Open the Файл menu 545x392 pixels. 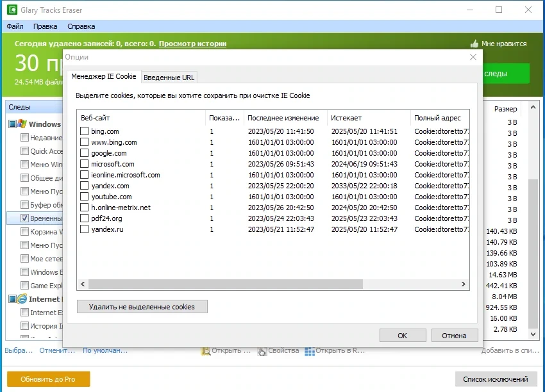[x=15, y=26]
